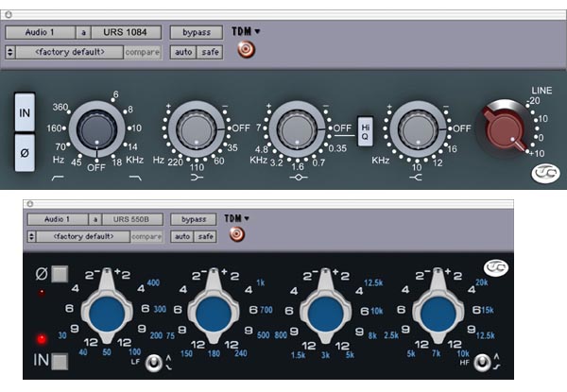Viewport: 567px width, 392px height.
Task: Click the HF shelf/peak toggle switch on 550B
Action: click(x=482, y=363)
